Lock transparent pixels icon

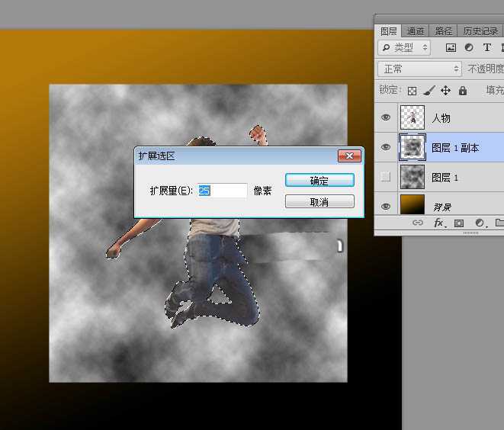point(412,90)
